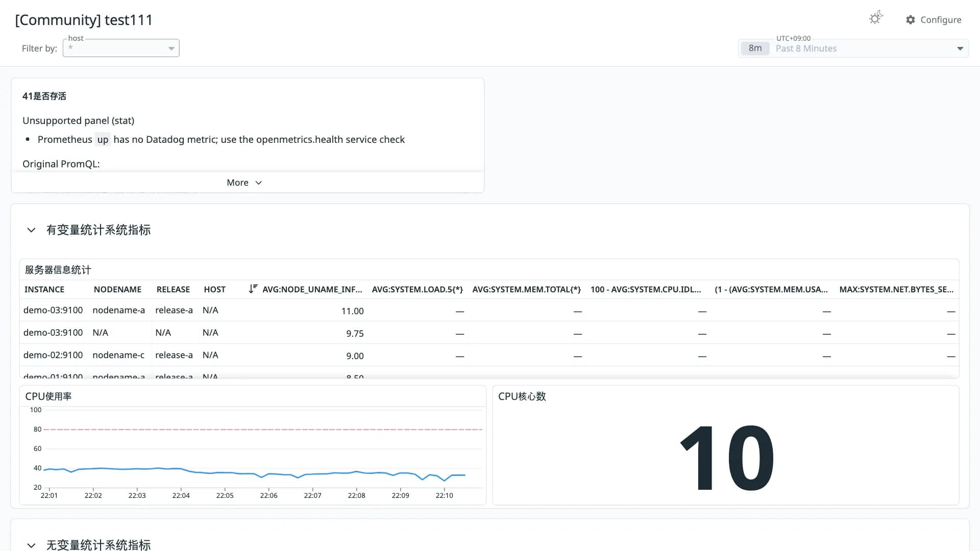Click the 'up' code tag in panel note

tap(103, 140)
